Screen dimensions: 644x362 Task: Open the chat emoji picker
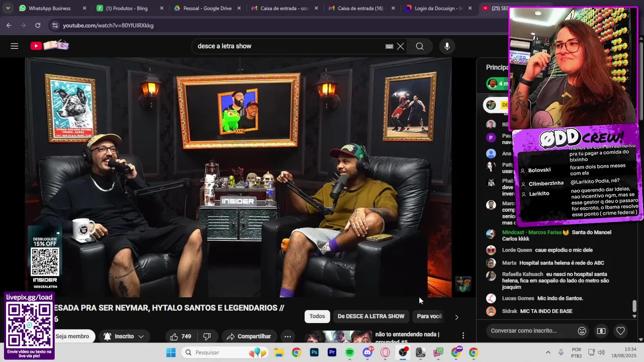[x=582, y=331]
